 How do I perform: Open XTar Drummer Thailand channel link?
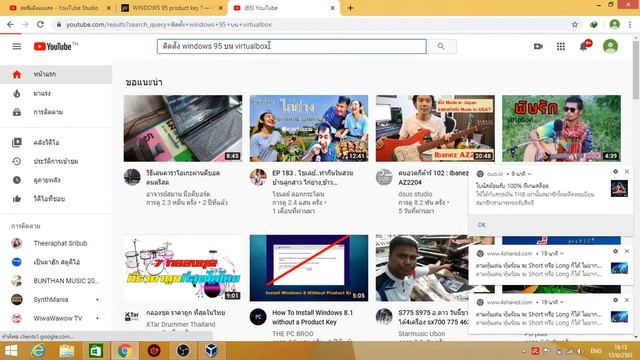180,324
